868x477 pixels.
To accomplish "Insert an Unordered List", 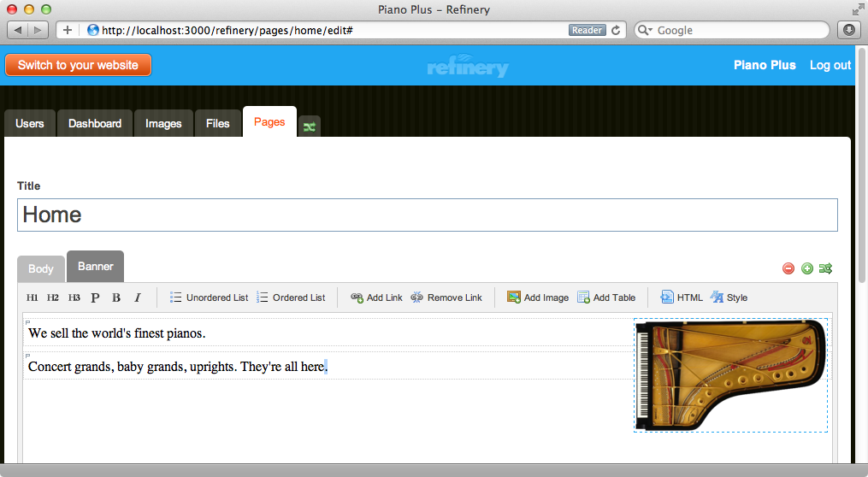I will [x=209, y=297].
